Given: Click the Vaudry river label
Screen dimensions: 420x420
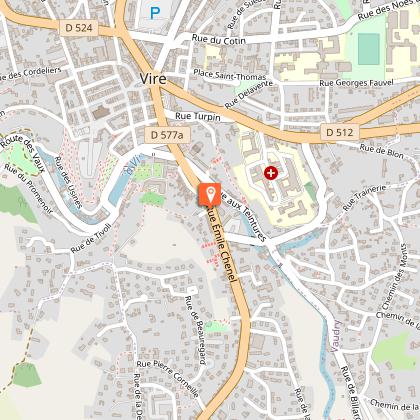Looking at the screenshot, I should [x=336, y=336].
